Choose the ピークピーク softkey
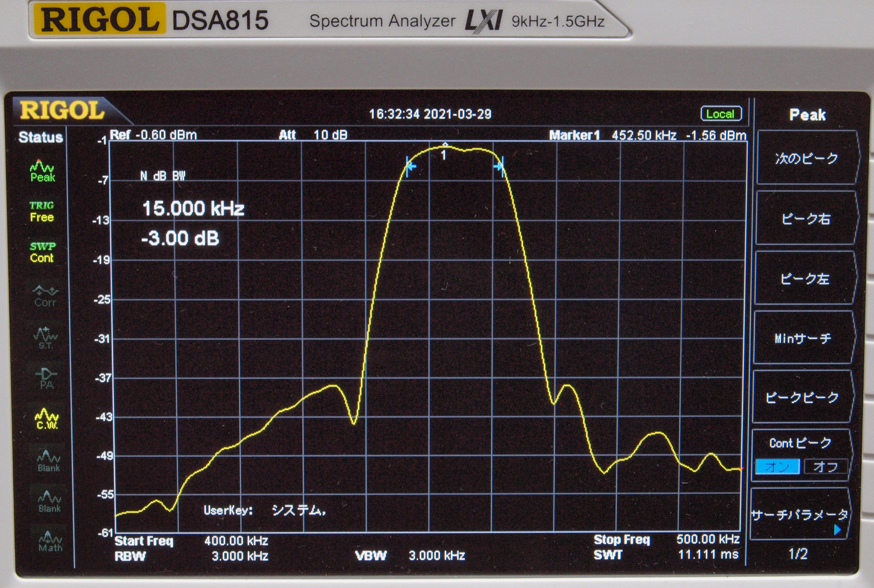 pyautogui.click(x=802, y=397)
